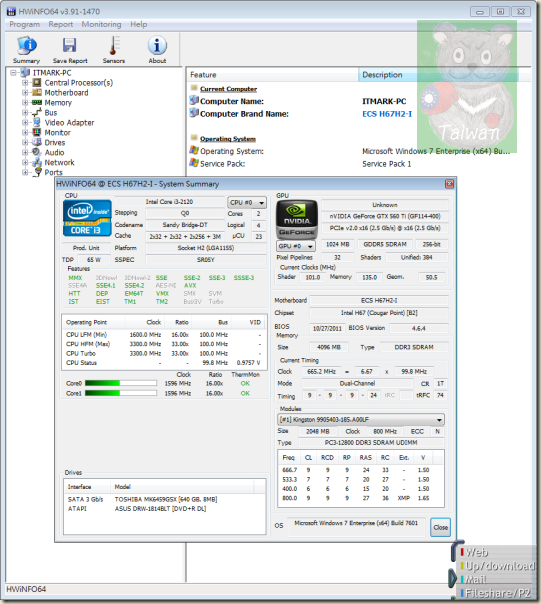541x604 pixels.
Task: Open the Monitoring menu
Action: (101, 24)
